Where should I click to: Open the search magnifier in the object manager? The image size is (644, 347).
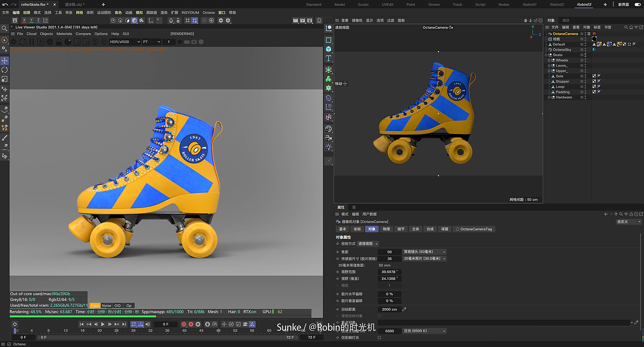tap(626, 27)
